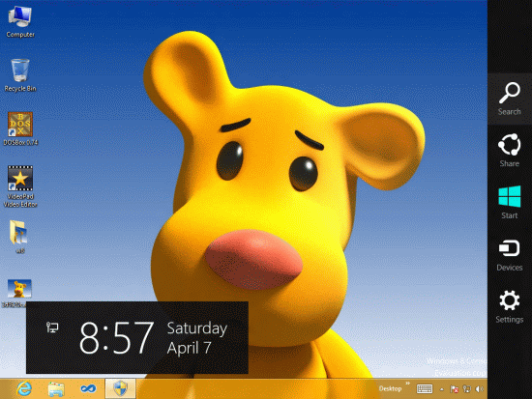Open the touch keyboard from the taskbar
Screen dimensions: 532x399
coord(425,388)
